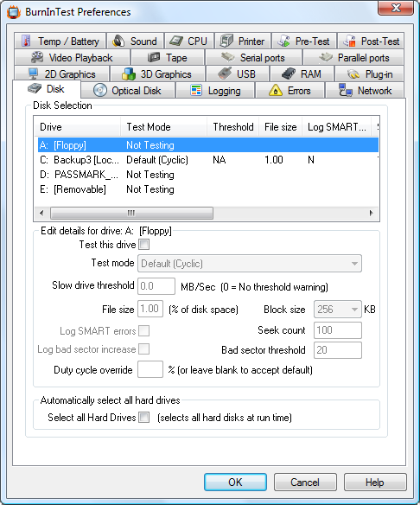Click the Help button
This screenshot has height=505, width=420.
point(375,483)
